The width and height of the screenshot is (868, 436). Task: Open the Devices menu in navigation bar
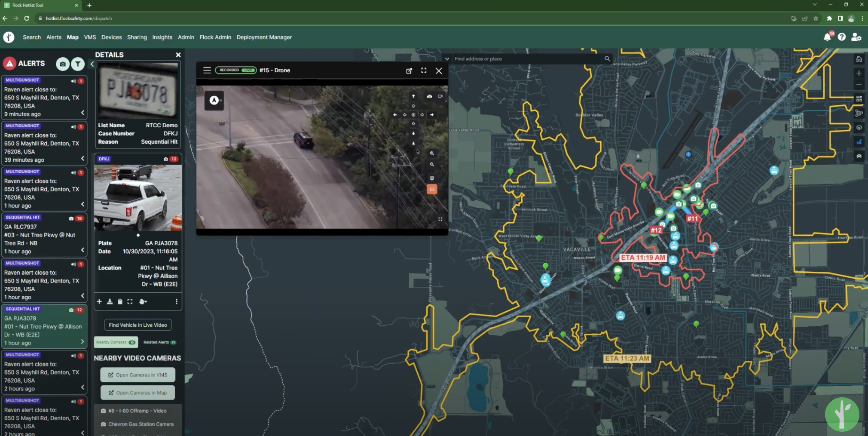tap(111, 37)
